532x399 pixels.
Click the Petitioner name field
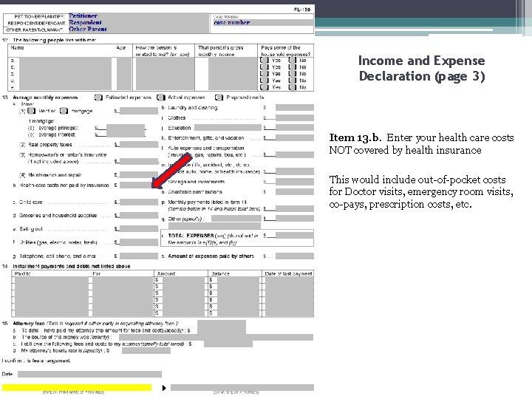[138, 16]
